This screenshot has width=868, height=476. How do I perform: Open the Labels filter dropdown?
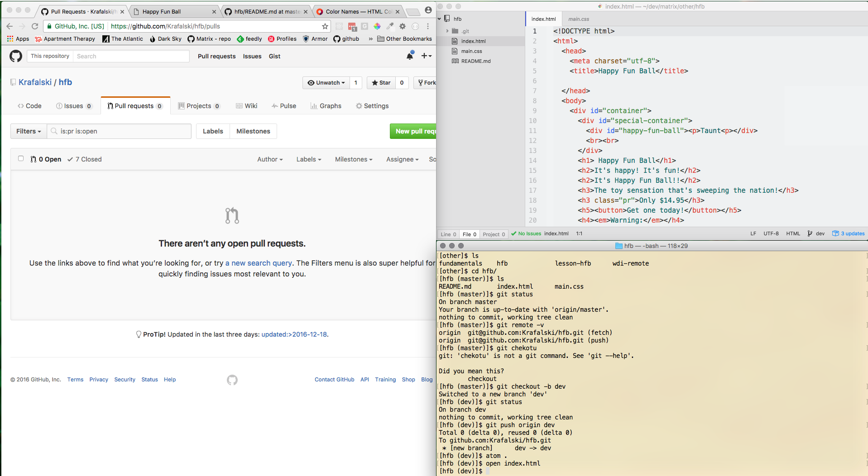pos(309,159)
